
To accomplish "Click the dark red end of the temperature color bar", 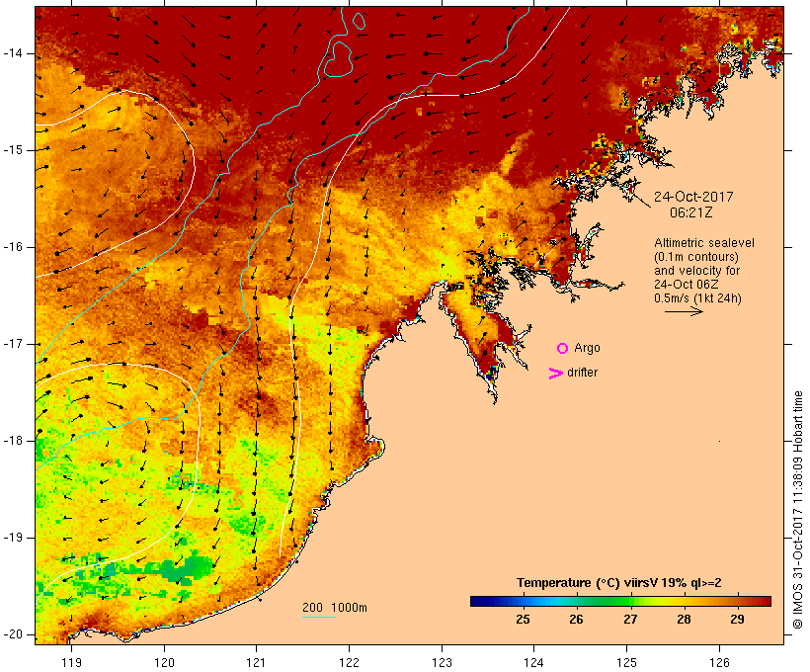I will tap(767, 601).
